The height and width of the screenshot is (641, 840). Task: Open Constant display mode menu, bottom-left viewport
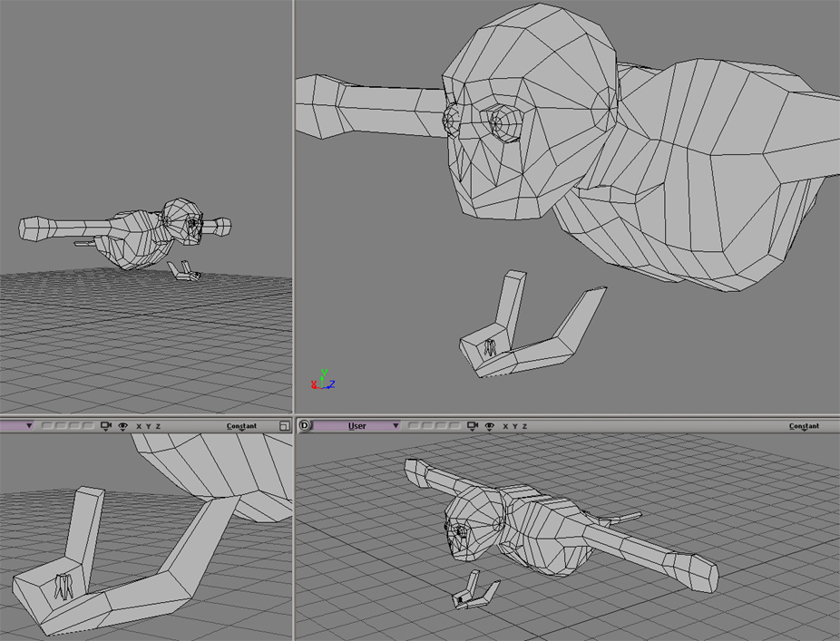pyautogui.click(x=241, y=425)
